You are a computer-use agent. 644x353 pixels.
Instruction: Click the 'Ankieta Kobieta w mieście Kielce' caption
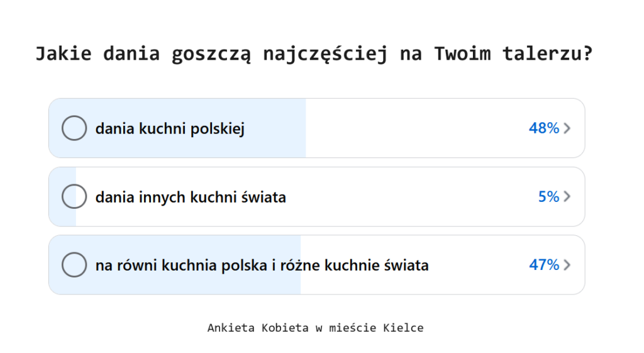coord(316,328)
